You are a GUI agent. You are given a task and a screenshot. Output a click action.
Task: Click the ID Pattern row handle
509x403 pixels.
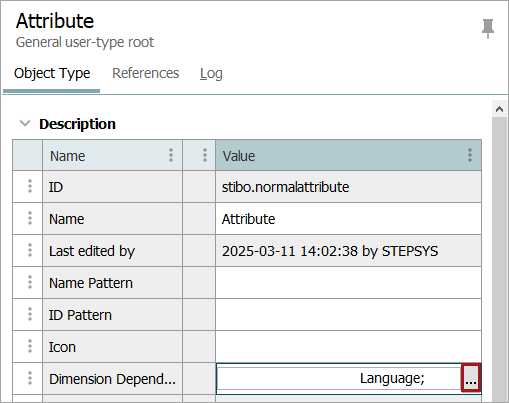[30, 314]
